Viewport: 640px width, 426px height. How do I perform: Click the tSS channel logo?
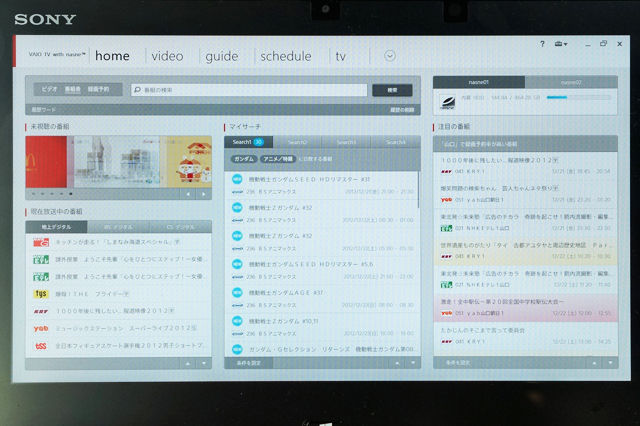pos(41,346)
